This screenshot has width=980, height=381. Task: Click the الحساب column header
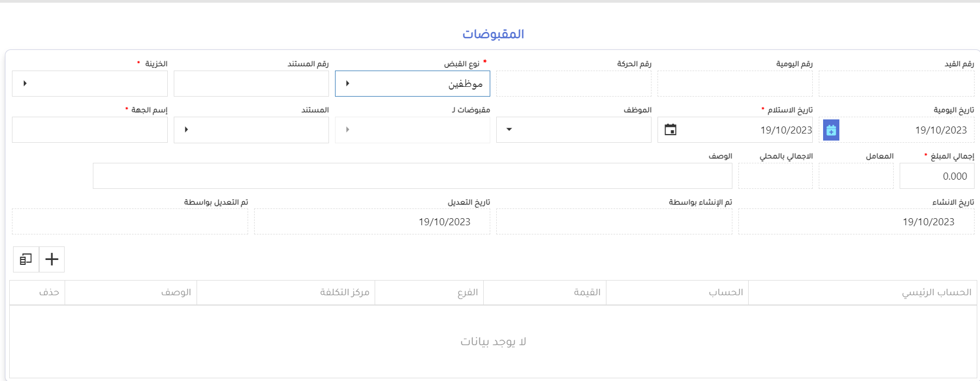point(725,293)
